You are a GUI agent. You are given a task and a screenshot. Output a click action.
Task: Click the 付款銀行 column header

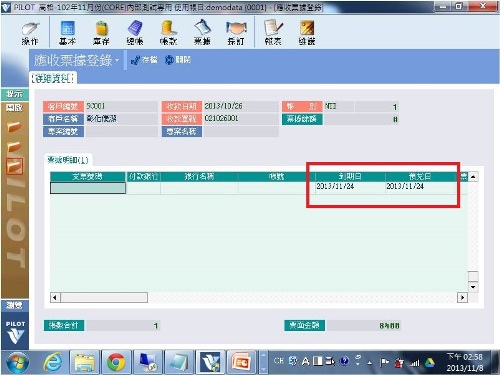143,177
